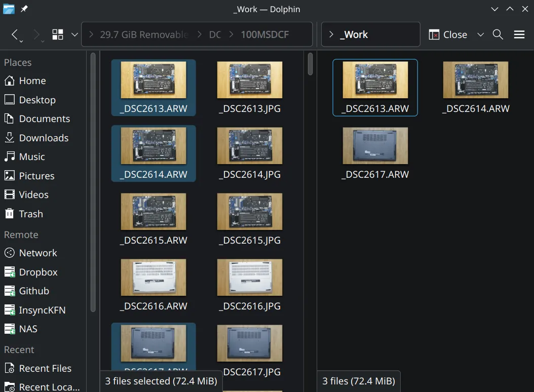Go back with the back arrow

pos(14,34)
